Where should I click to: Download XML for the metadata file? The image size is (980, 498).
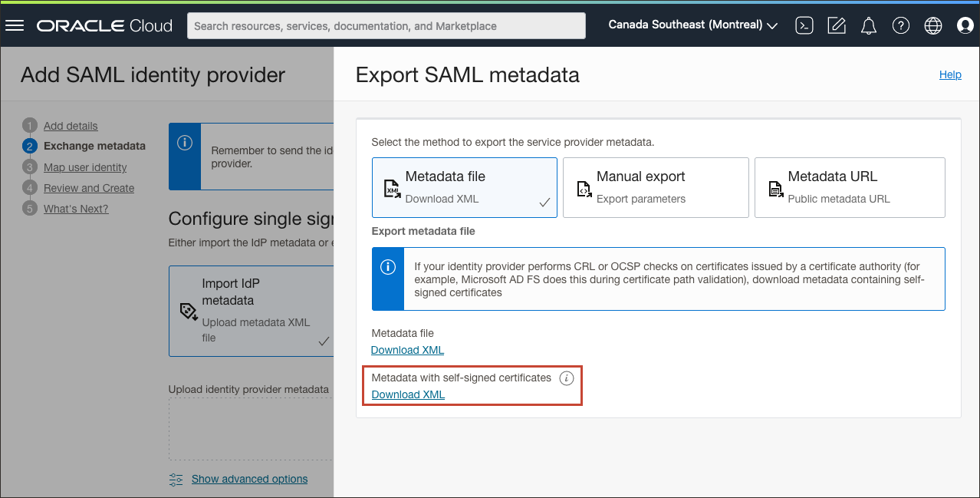(407, 349)
